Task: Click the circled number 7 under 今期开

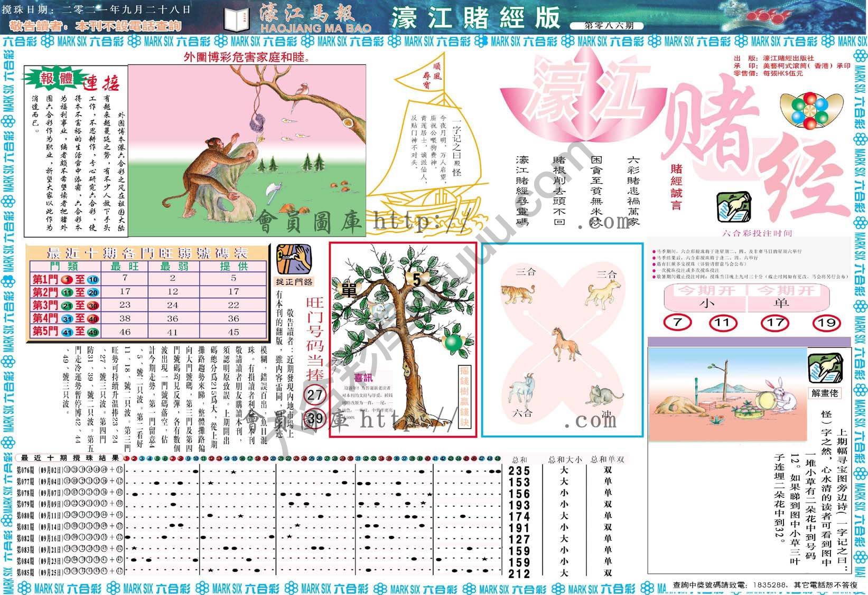Action: point(677,322)
